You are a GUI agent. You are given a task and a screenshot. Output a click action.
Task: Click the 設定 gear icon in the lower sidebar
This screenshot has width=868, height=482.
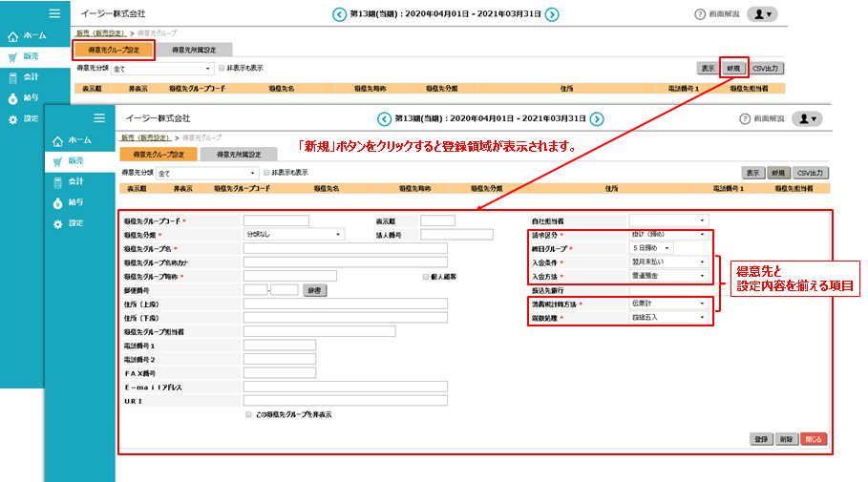(x=57, y=223)
